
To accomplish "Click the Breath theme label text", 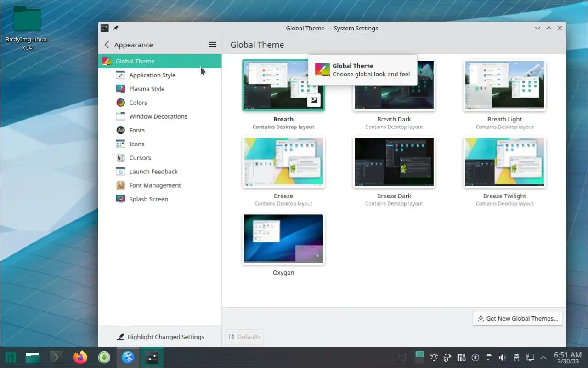I will (x=283, y=119).
